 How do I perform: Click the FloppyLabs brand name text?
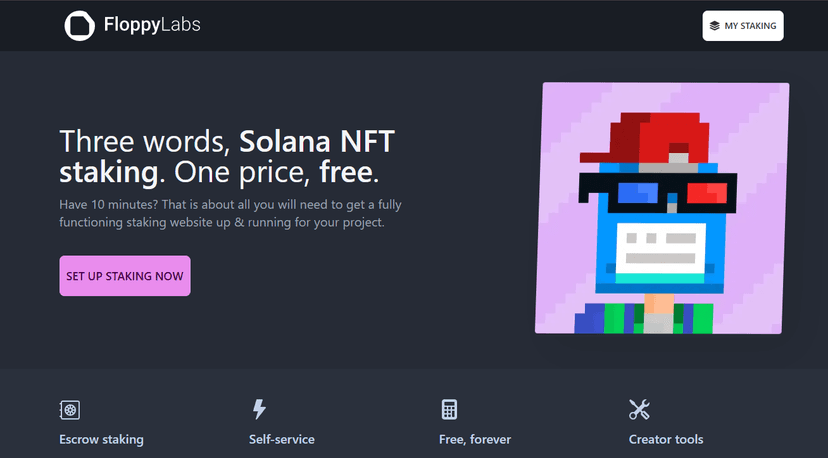point(152,26)
